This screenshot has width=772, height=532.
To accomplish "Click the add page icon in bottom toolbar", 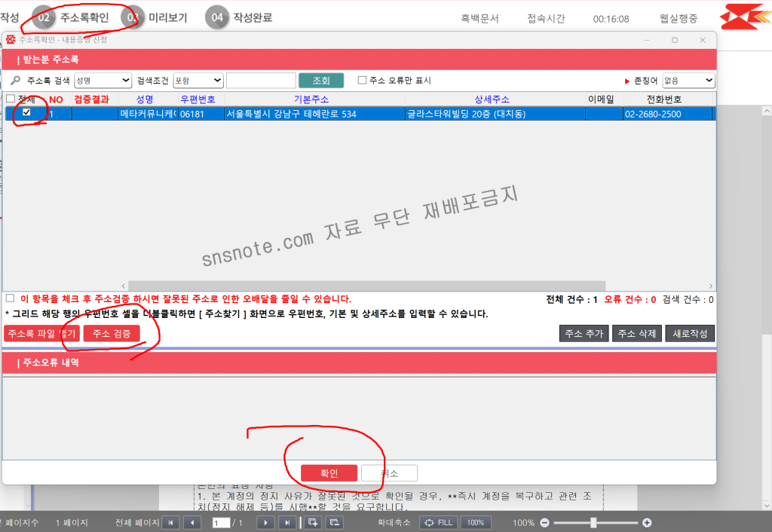I will pos(313,523).
